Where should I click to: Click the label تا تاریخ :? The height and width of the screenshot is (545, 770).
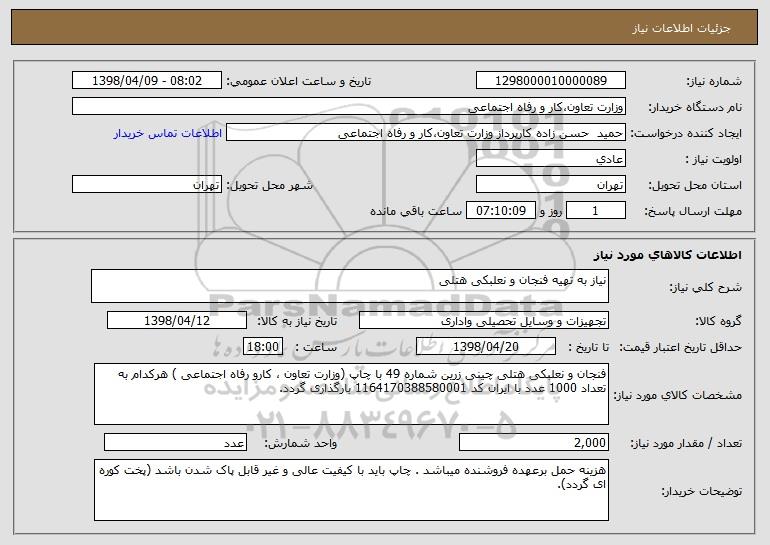point(589,347)
